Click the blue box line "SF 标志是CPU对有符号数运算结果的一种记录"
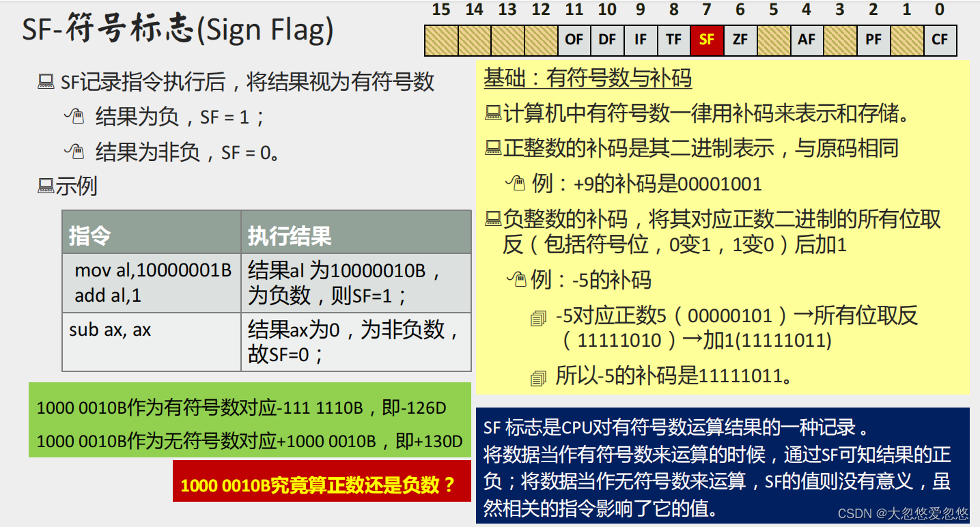The height and width of the screenshot is (527, 980). 677,428
